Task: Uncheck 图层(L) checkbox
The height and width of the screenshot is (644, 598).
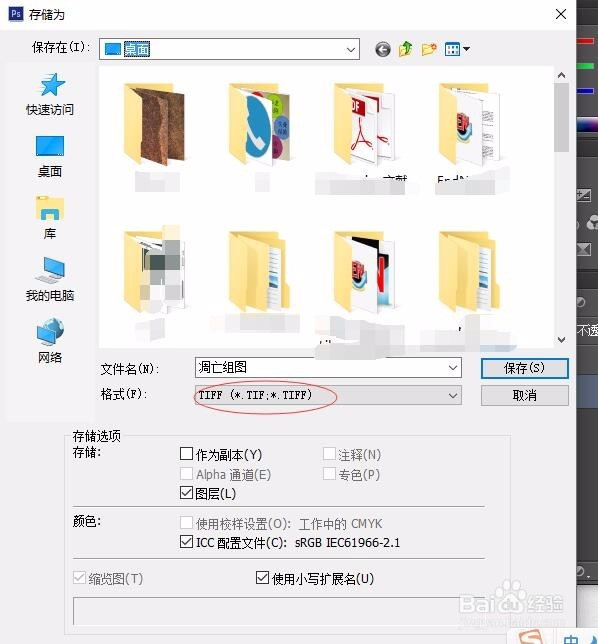Action: [186, 493]
